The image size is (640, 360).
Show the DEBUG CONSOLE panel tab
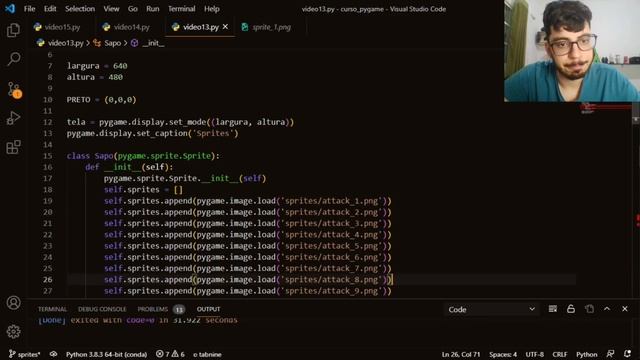[102, 309]
